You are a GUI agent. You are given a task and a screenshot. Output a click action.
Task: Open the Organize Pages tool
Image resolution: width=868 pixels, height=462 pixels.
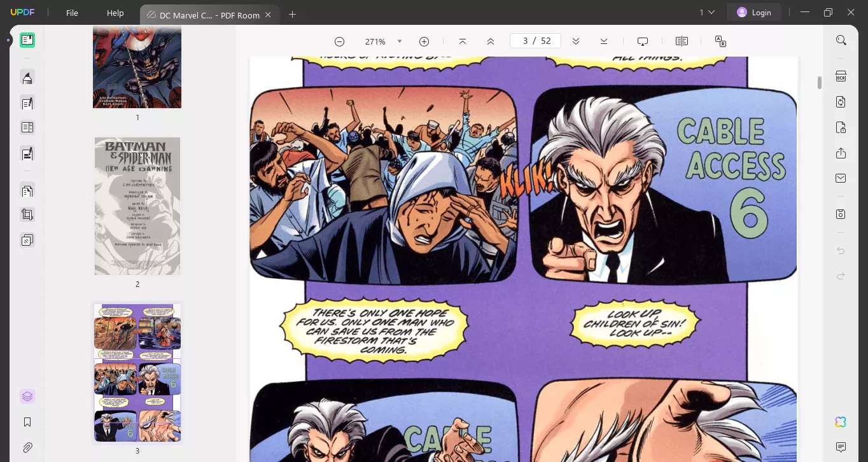coord(27,190)
